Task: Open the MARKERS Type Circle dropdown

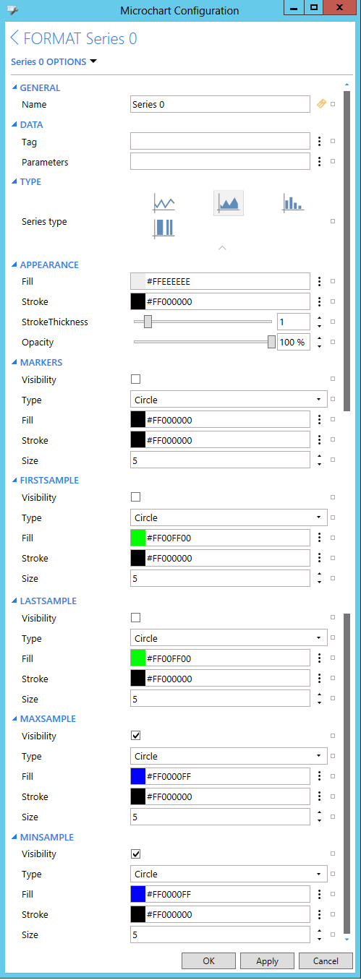Action: point(229,399)
